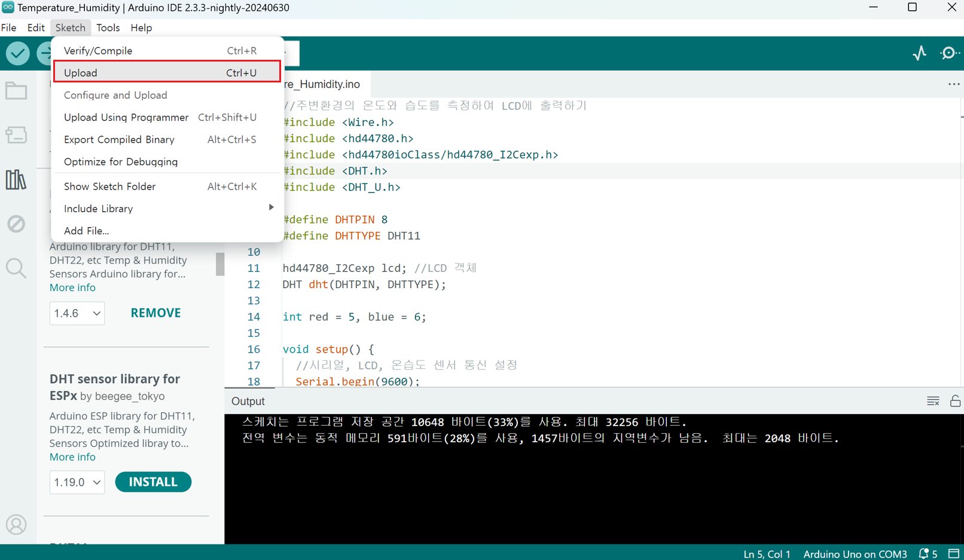Screen dimensions: 964x560
Task: Open the Serial Monitor icon
Action: [950, 53]
